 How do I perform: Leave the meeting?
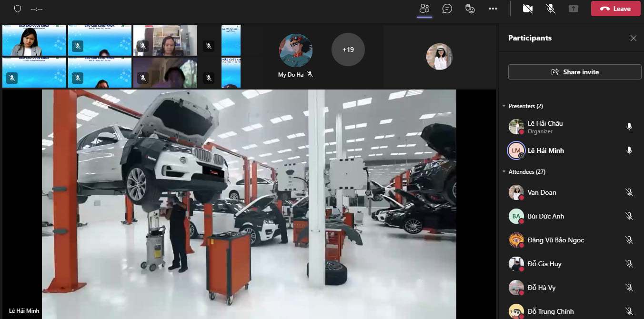pyautogui.click(x=615, y=9)
